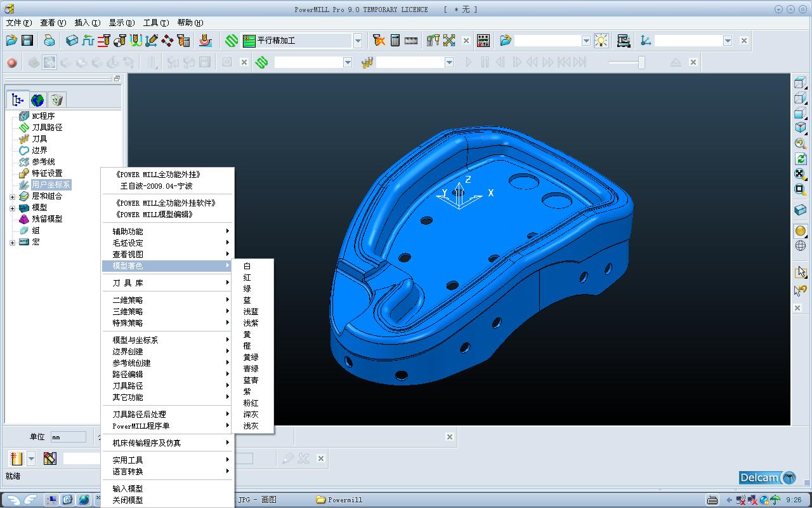
Task: Open the NC program panel icon
Action: tap(483, 41)
